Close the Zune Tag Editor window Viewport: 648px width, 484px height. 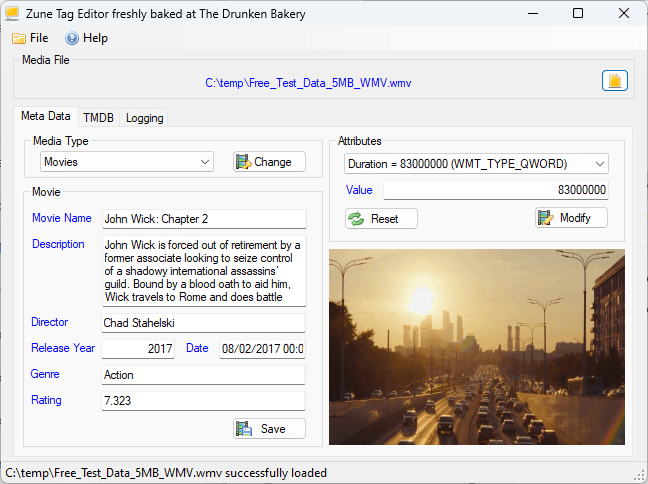624,13
